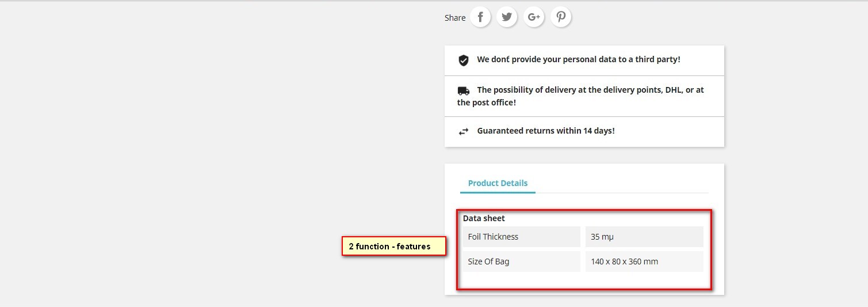Click the '2 function - features' annotation

(x=394, y=247)
